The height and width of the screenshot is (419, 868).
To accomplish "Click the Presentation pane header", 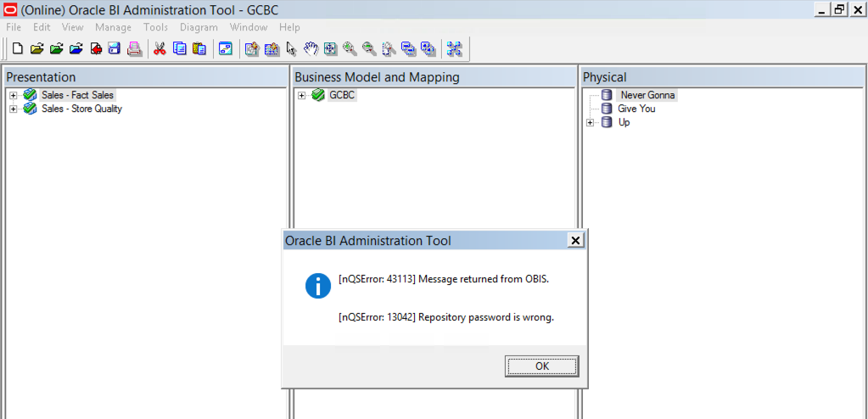I will point(145,77).
